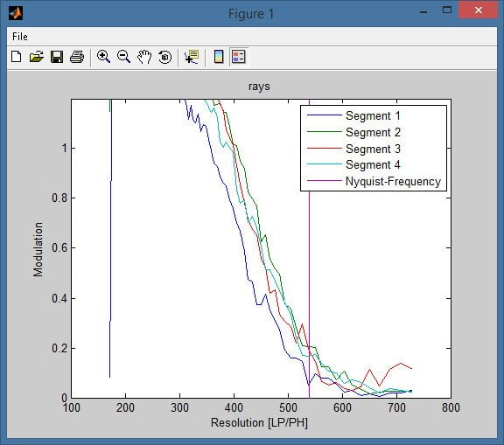This screenshot has height=445, width=504.
Task: Print the figure with the printer icon
Action: 77,57
